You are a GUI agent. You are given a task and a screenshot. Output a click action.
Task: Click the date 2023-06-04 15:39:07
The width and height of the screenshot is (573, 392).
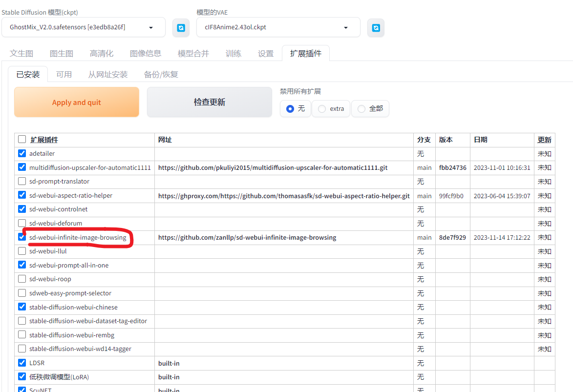502,196
